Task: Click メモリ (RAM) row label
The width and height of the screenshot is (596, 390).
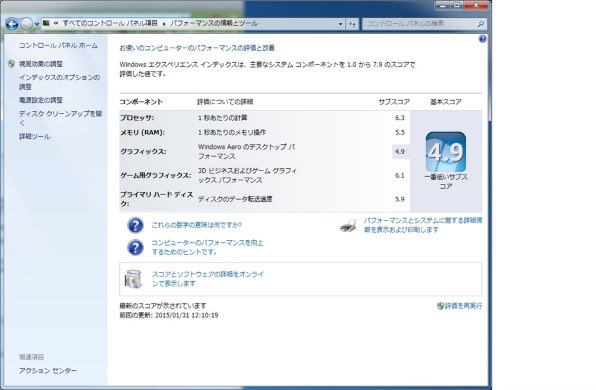Action: [143, 132]
